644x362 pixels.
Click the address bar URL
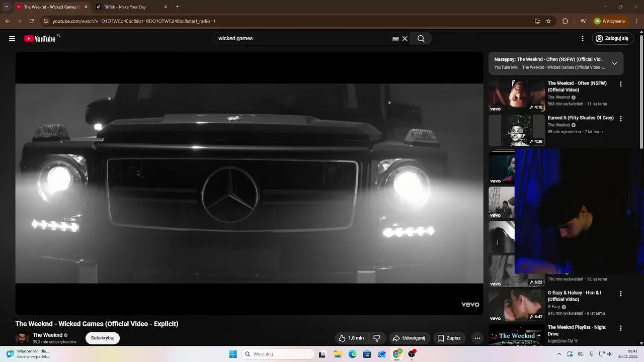[x=134, y=21]
